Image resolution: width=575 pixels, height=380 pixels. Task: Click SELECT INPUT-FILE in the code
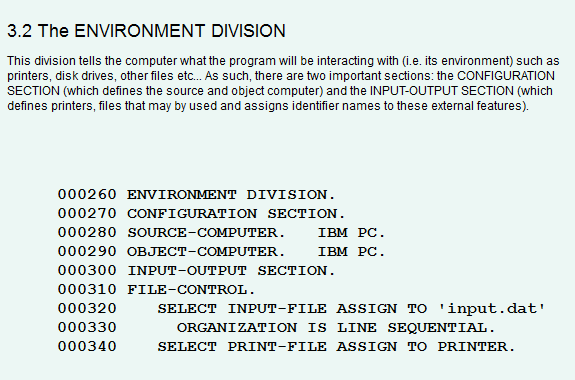242,309
